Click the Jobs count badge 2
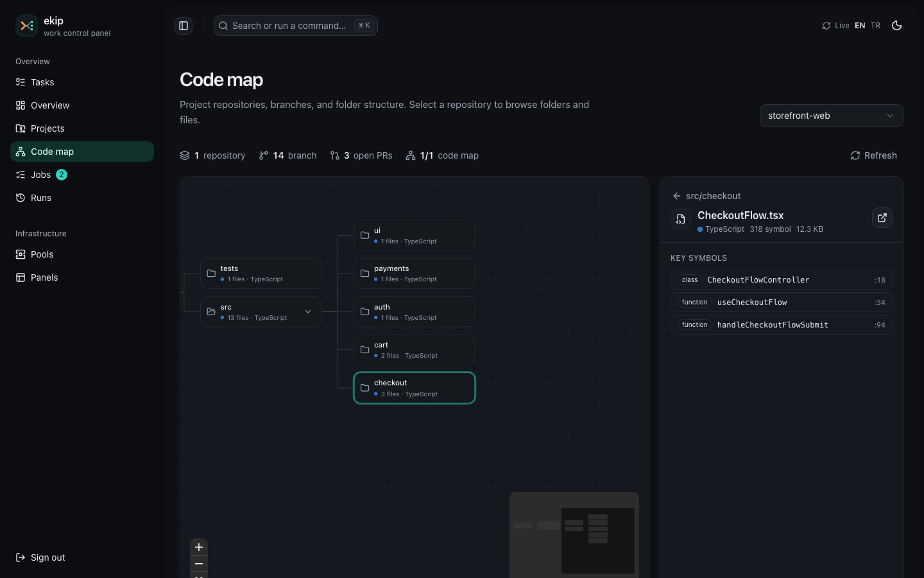Viewport: 924px width, 578px height. (x=62, y=175)
